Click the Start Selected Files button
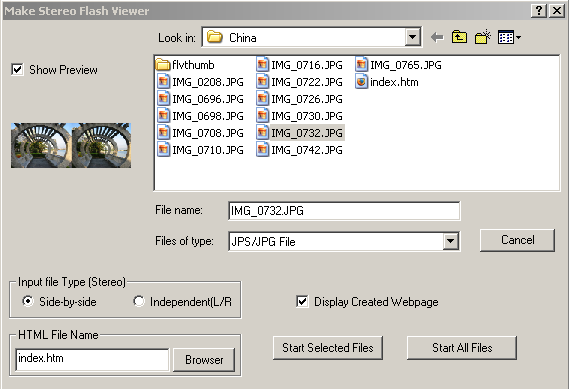The height and width of the screenshot is (389, 569). [x=328, y=348]
